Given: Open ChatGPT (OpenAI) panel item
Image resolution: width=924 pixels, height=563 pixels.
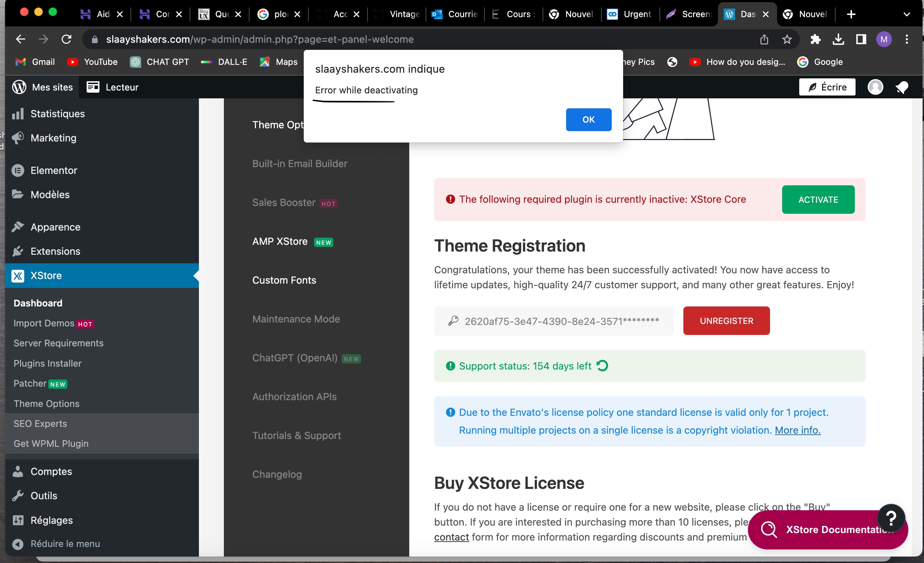Looking at the screenshot, I should pos(306,358).
